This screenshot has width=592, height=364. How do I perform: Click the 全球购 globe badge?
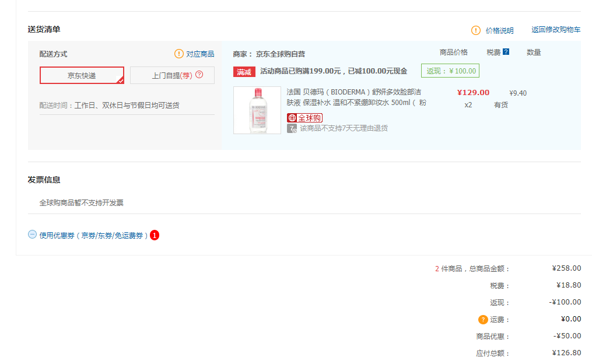coord(304,118)
